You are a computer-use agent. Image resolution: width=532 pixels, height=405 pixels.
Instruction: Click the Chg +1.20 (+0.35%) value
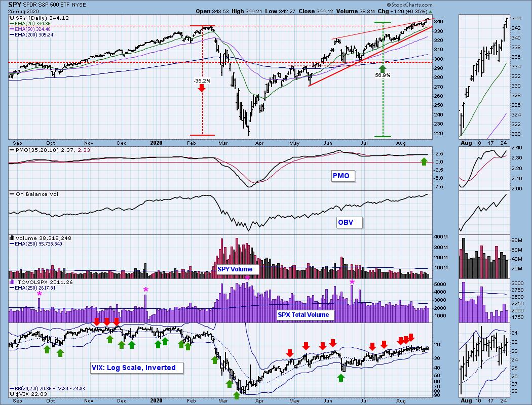click(402, 11)
